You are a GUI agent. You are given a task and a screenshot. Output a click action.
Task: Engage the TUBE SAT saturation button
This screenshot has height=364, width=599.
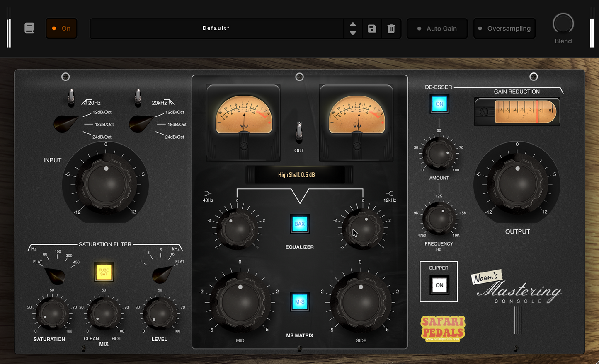pyautogui.click(x=104, y=272)
